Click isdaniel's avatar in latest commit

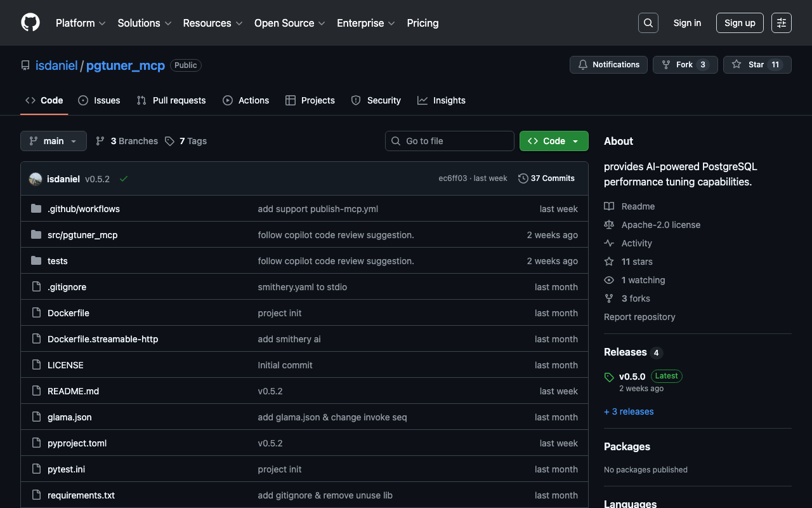pos(36,179)
